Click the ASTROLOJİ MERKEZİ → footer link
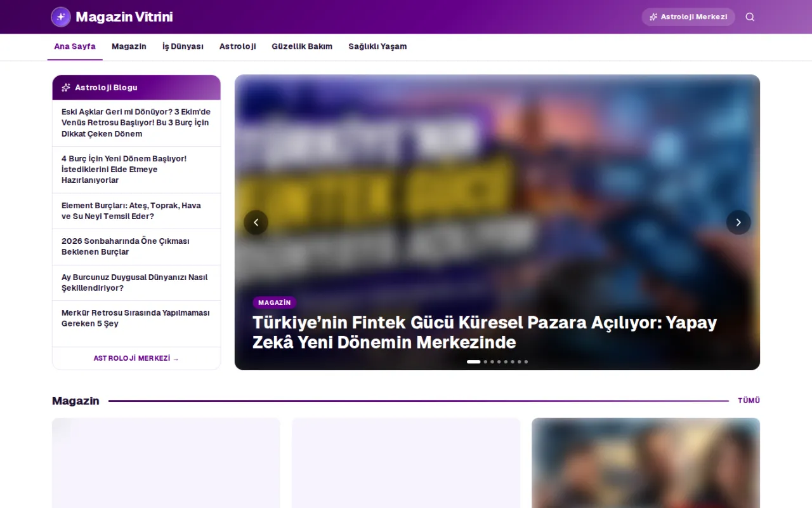This screenshot has height=508, width=812. coord(136,358)
